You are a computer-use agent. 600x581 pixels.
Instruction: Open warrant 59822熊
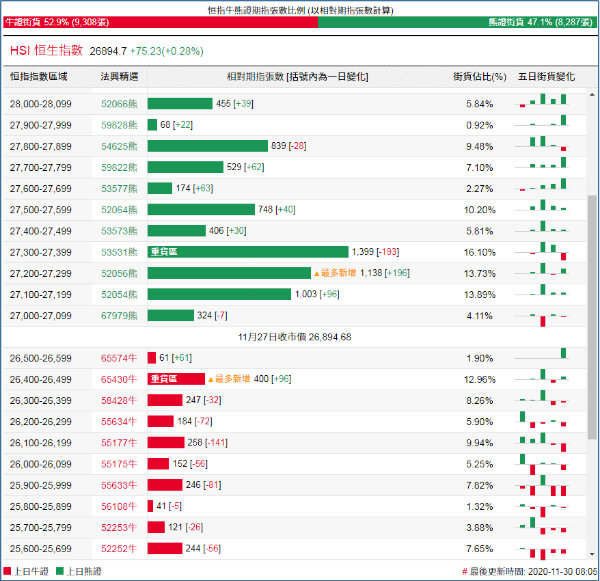119,167
